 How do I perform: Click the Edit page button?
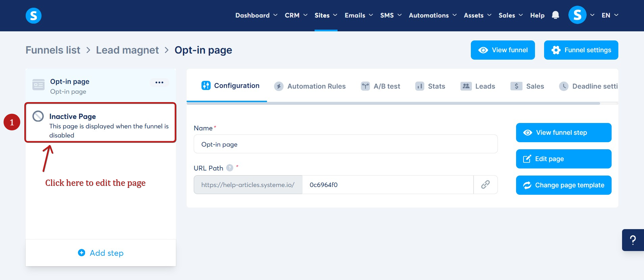564,159
